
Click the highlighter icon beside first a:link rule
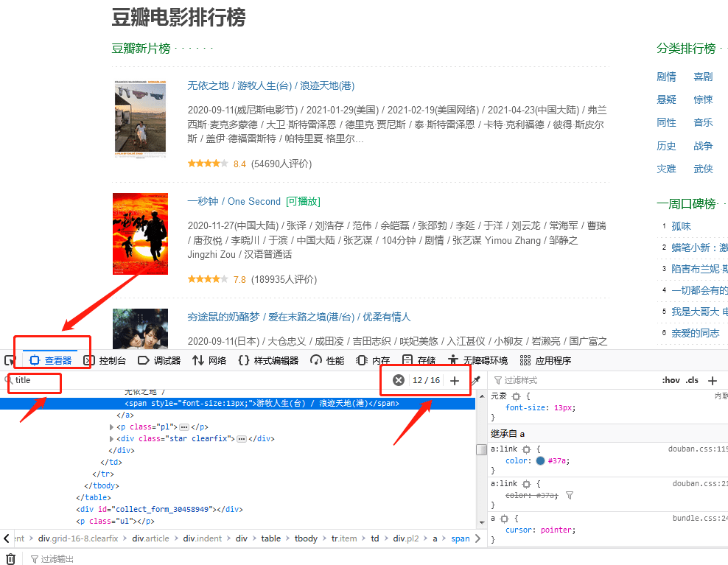click(526, 449)
